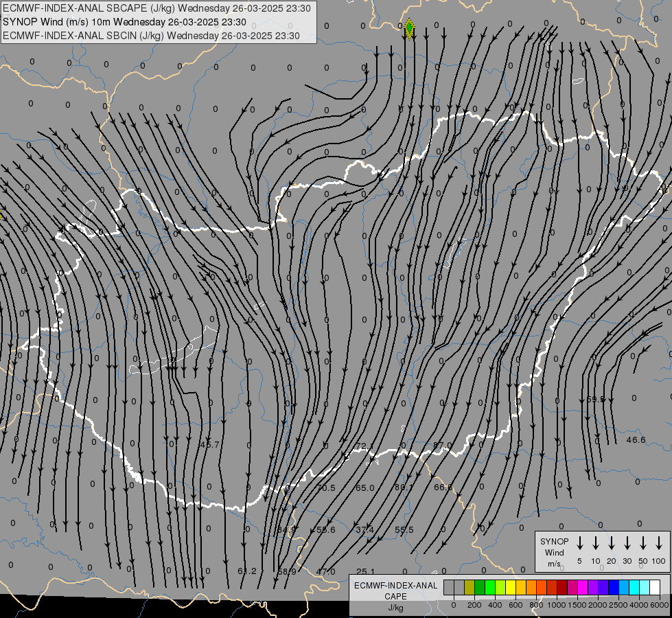
Task: Click the 400 tick label on color scale
Action: click(x=495, y=605)
